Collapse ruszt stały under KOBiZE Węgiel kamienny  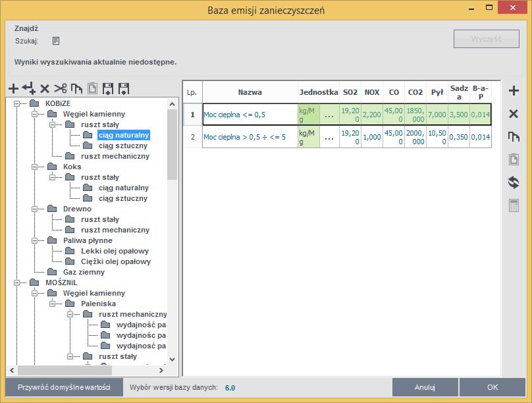pos(52,124)
